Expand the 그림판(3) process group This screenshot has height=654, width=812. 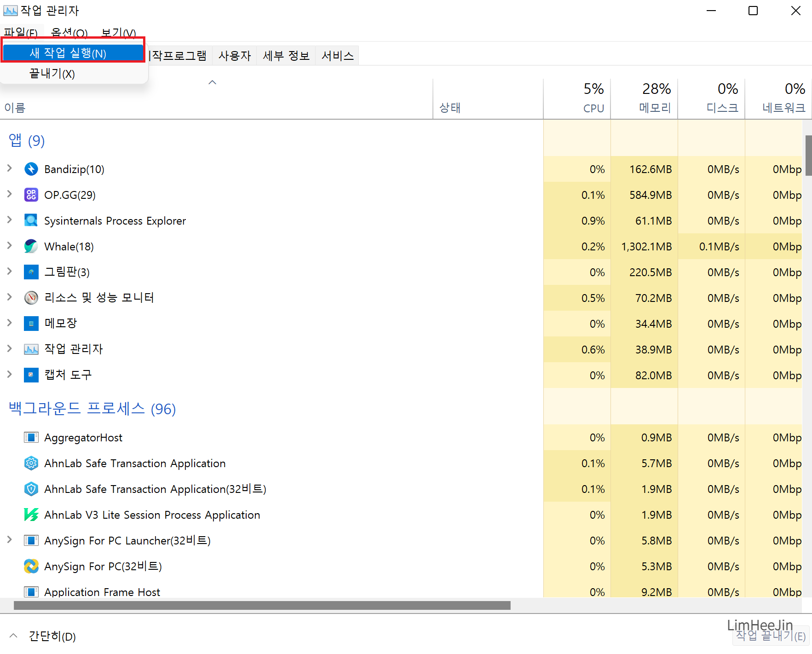pos(10,272)
